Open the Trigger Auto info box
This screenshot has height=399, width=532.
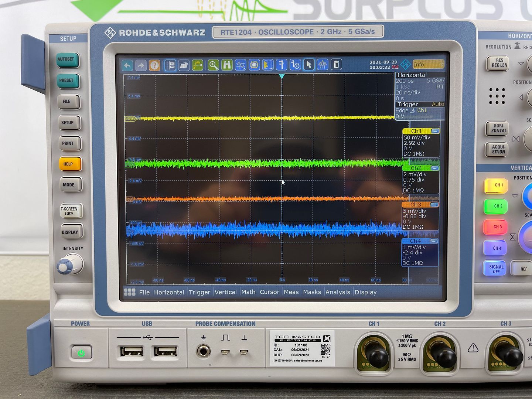(420, 110)
